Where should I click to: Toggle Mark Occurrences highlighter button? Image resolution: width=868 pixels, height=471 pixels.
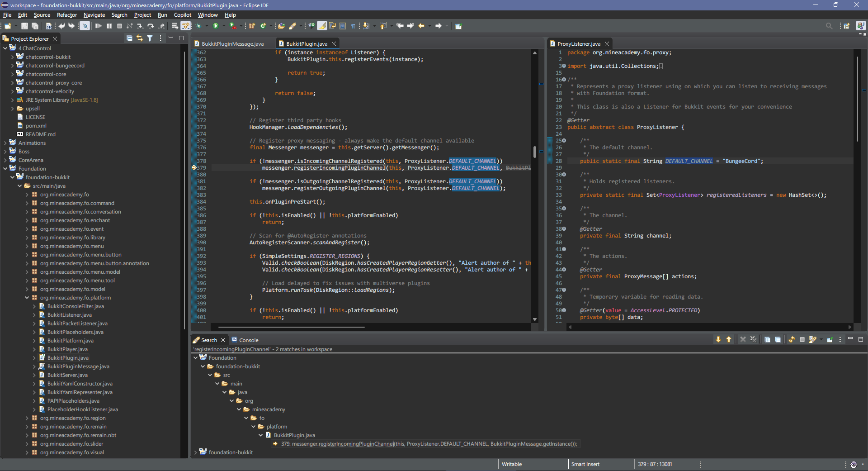[322, 26]
